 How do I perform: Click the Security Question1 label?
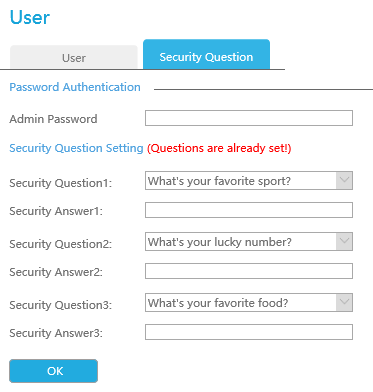pos(61,183)
